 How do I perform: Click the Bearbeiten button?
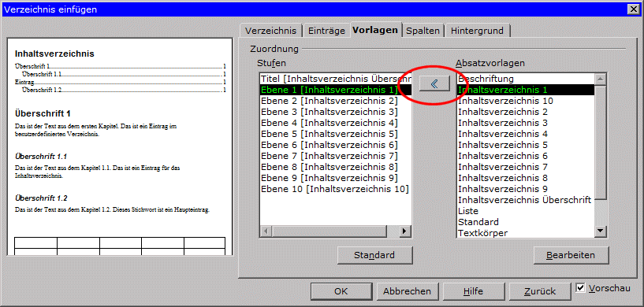[571, 255]
